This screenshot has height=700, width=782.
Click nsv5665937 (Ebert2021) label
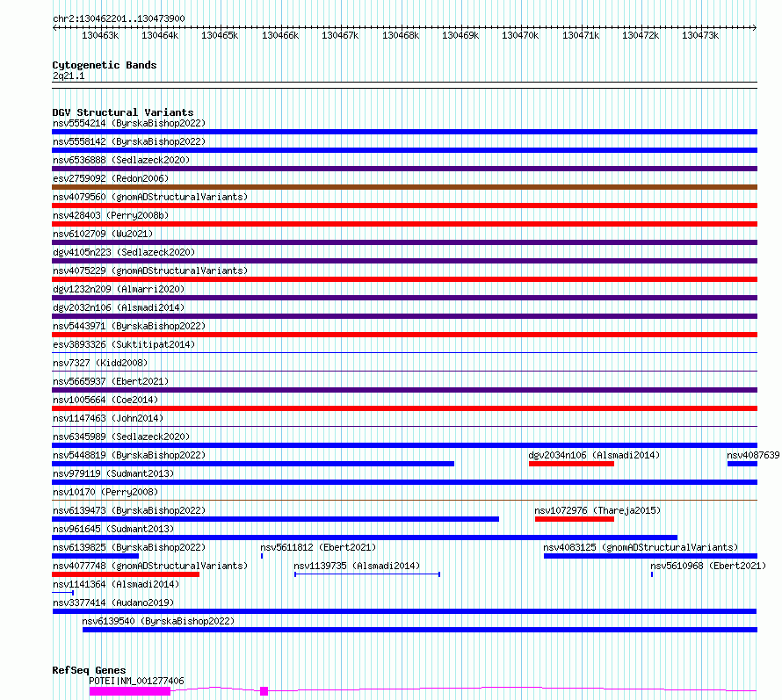pyautogui.click(x=111, y=381)
